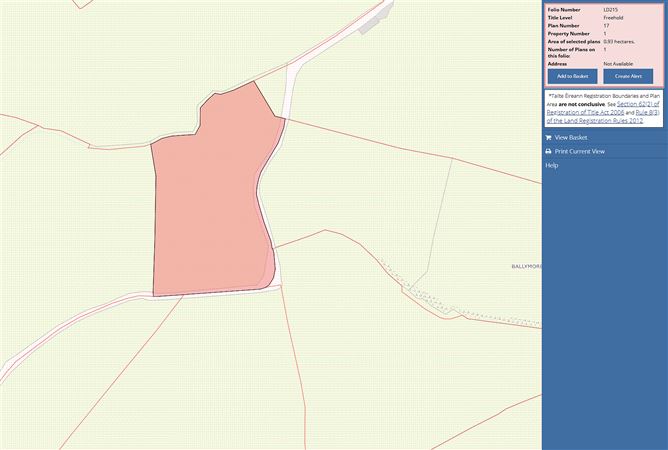Viewport: 668px width, 450px height.
Task: Open the View Basket menu item
Action: point(571,138)
